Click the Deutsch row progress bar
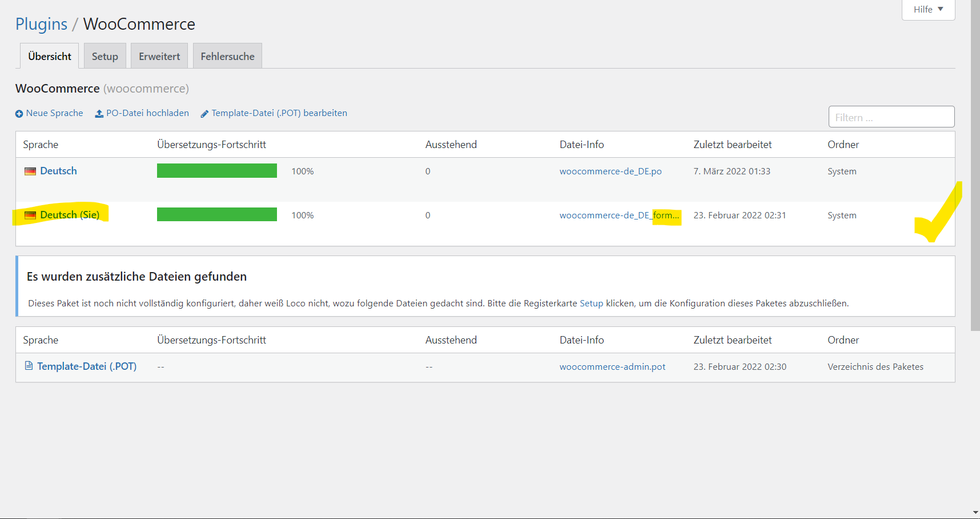The width and height of the screenshot is (980, 519). (217, 171)
